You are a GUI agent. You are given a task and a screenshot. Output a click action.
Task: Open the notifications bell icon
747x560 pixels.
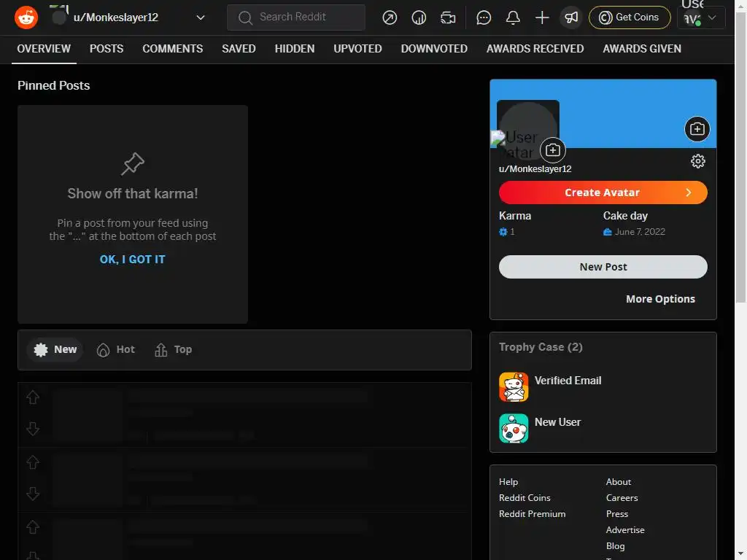click(x=513, y=17)
